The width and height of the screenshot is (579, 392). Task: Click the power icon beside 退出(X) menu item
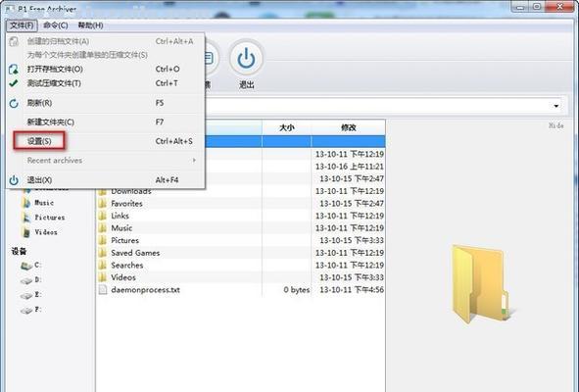tap(14, 180)
